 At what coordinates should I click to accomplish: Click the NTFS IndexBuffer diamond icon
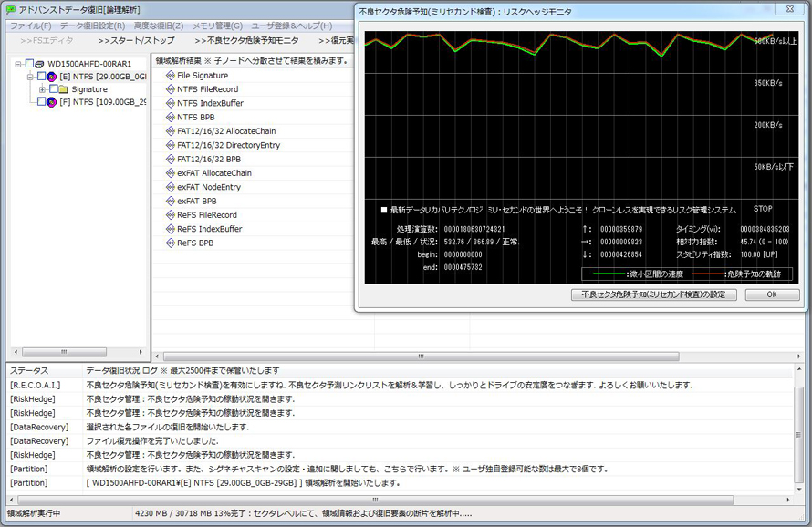(x=171, y=103)
